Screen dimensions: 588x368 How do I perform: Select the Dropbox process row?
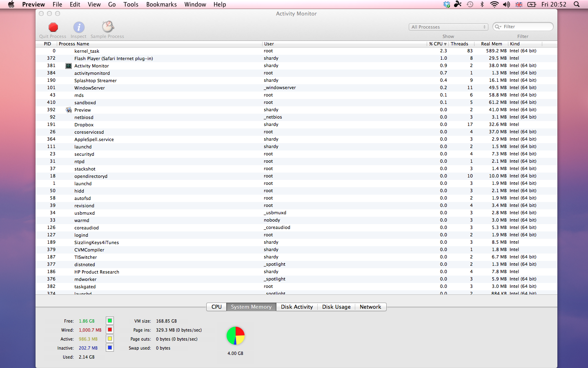296,125
